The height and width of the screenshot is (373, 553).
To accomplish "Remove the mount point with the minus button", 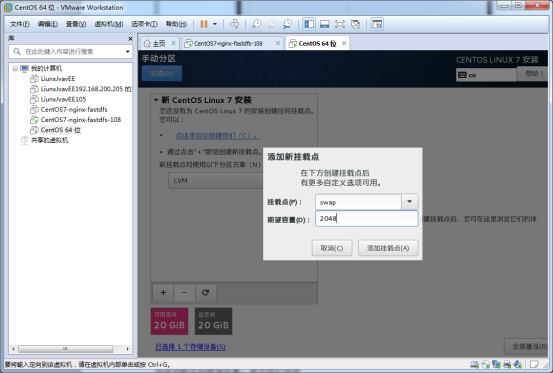I will coord(184,293).
